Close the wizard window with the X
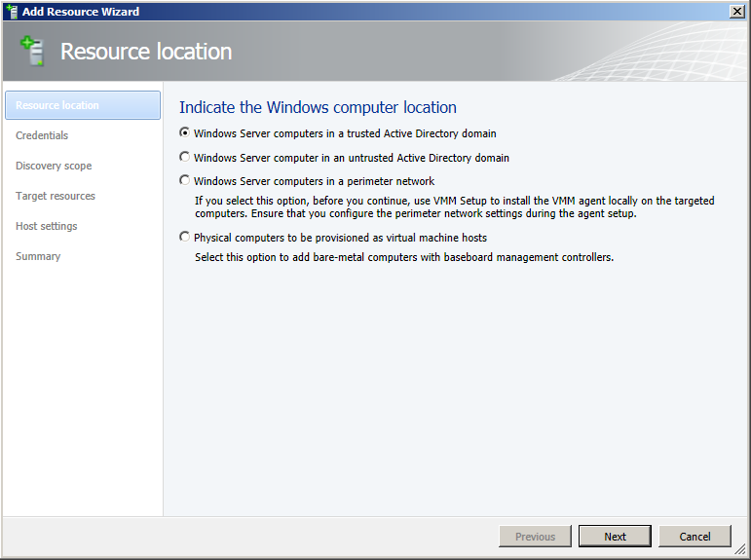 tap(736, 11)
